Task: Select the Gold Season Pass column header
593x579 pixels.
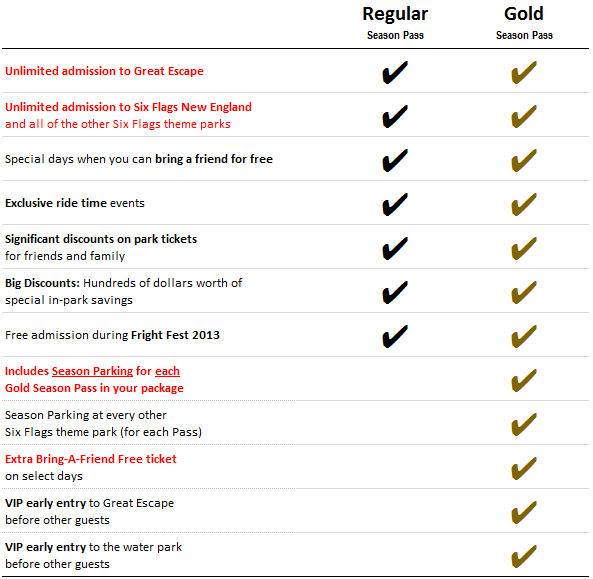Action: pos(524,23)
